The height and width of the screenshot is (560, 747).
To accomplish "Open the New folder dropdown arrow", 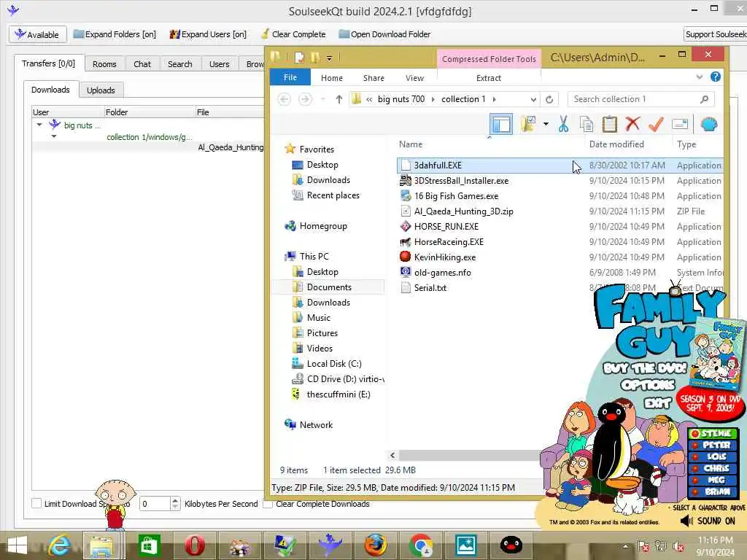I will (x=546, y=124).
